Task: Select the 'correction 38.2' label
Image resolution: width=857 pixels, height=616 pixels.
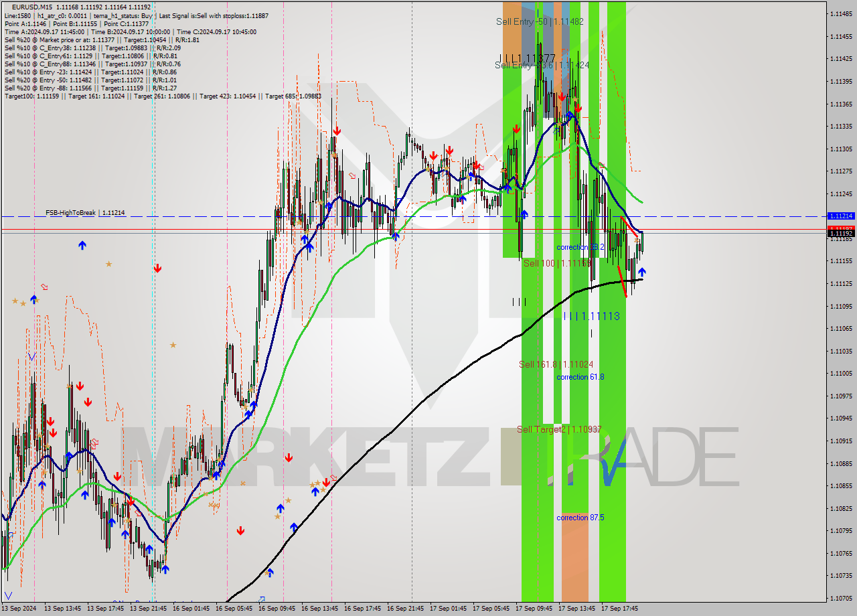Action: coord(580,247)
